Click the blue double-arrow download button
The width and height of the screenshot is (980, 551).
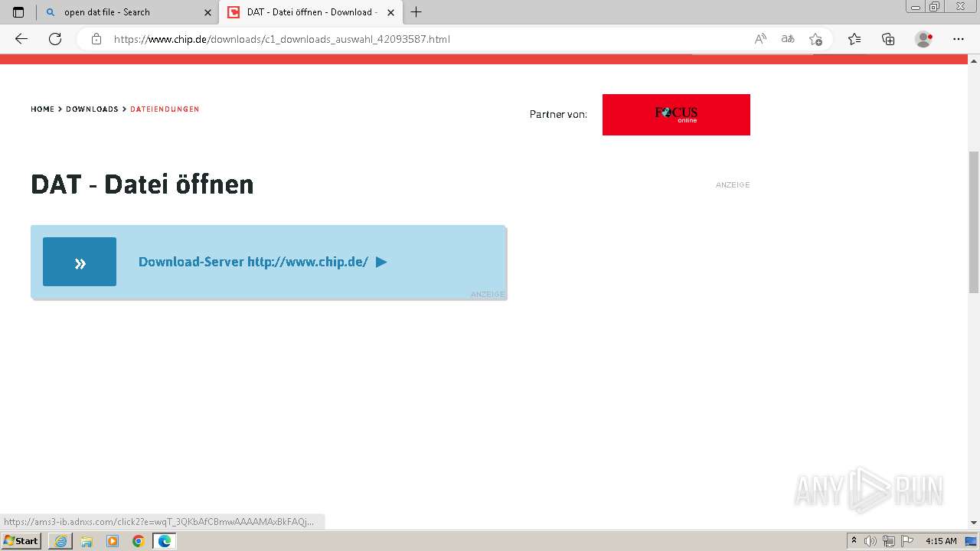80,262
